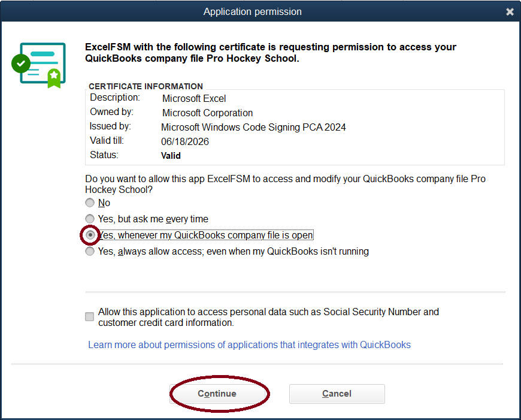Select the "No" radio option
Image resolution: width=521 pixels, height=420 pixels.
pyautogui.click(x=90, y=203)
